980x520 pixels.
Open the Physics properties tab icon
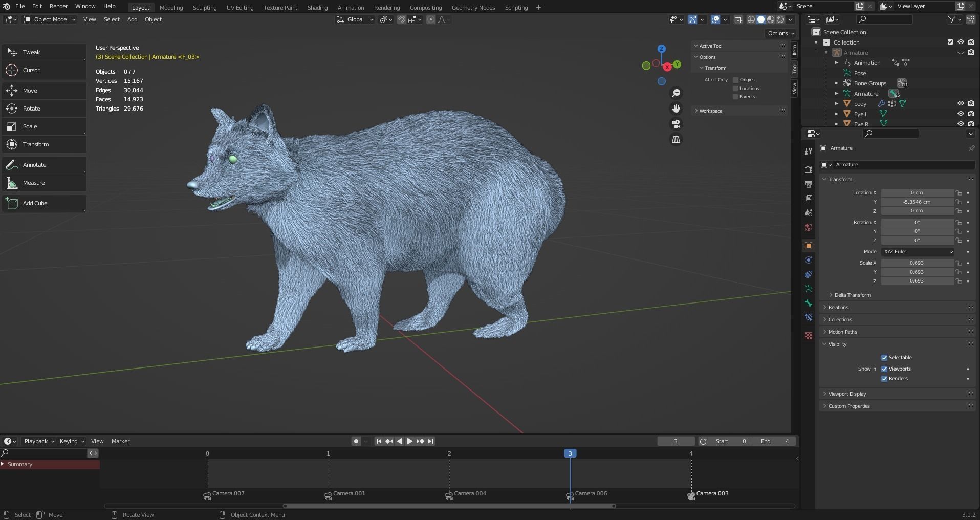809,260
